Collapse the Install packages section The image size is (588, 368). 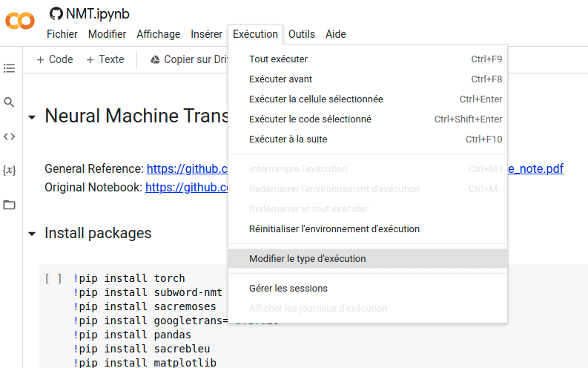[32, 234]
